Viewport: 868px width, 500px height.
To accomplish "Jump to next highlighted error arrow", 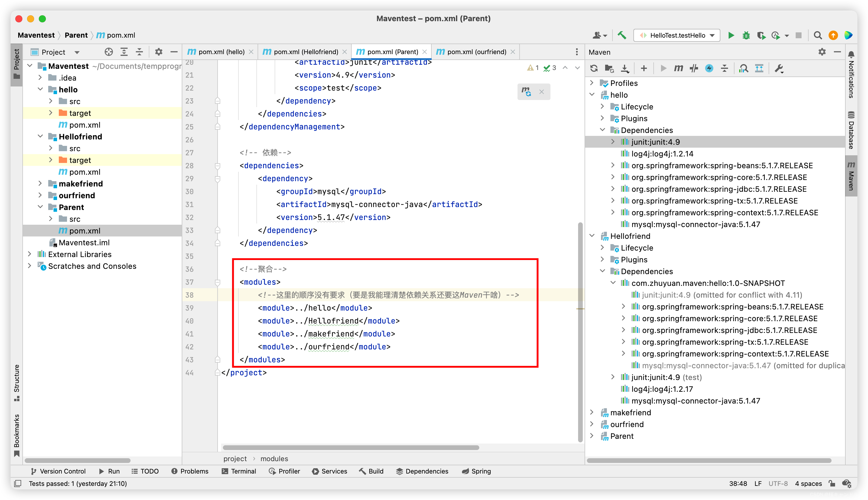I will tap(577, 68).
